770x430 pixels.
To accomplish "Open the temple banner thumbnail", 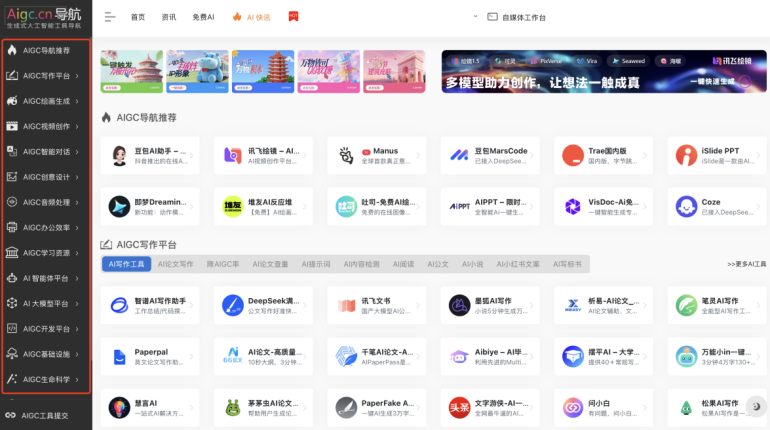I will click(132, 71).
